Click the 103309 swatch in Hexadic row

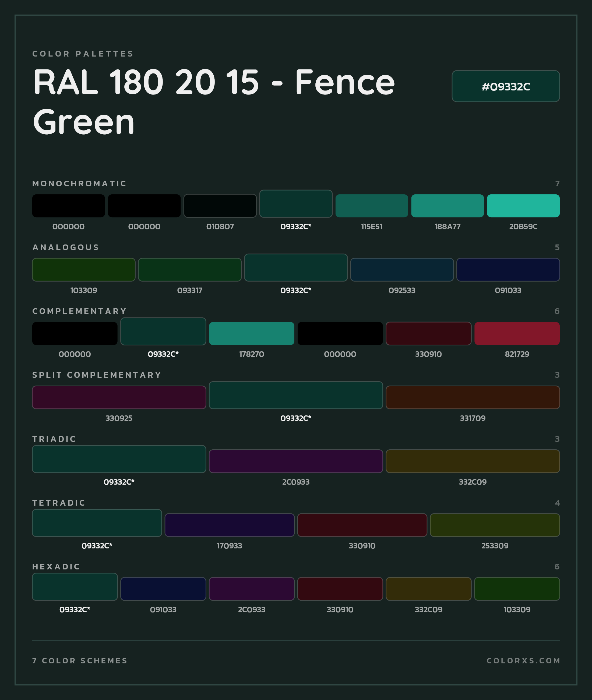pyautogui.click(x=517, y=589)
